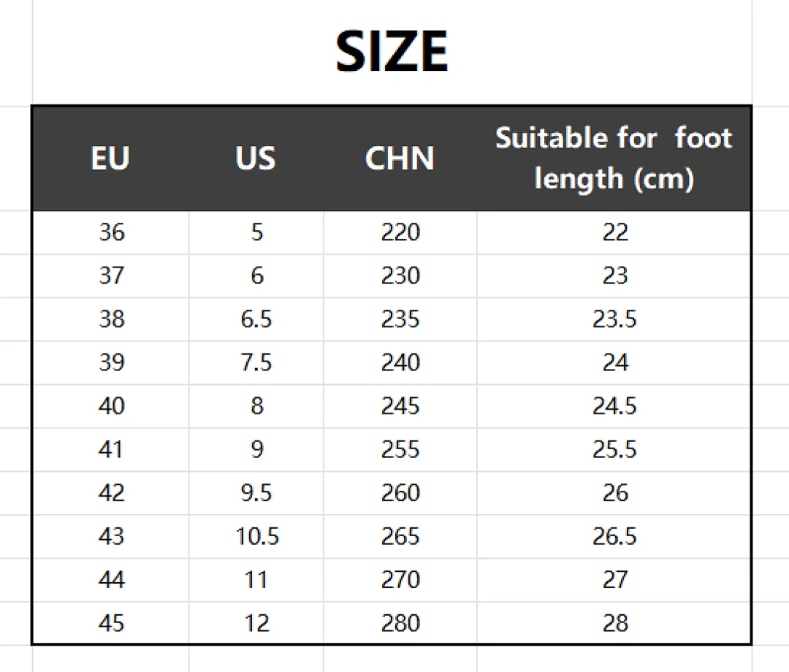Select the CHN column header
789x672 pixels.
click(400, 158)
